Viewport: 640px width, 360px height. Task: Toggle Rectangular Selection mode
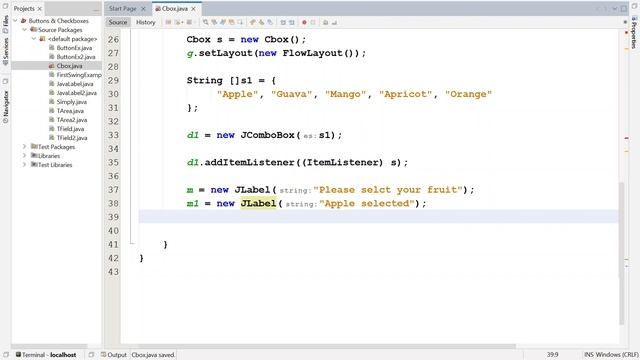point(240,22)
